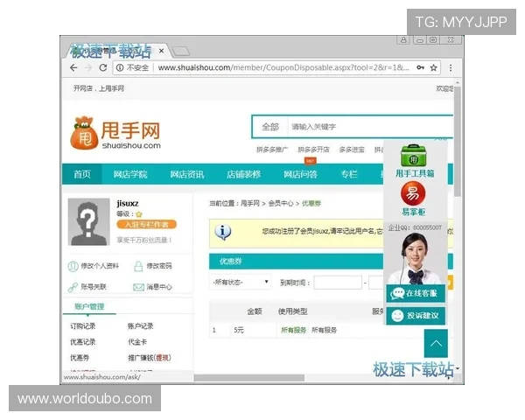The image size is (525, 420).
Task: Click the 投诉建议 smiley button
Action: click(x=416, y=316)
